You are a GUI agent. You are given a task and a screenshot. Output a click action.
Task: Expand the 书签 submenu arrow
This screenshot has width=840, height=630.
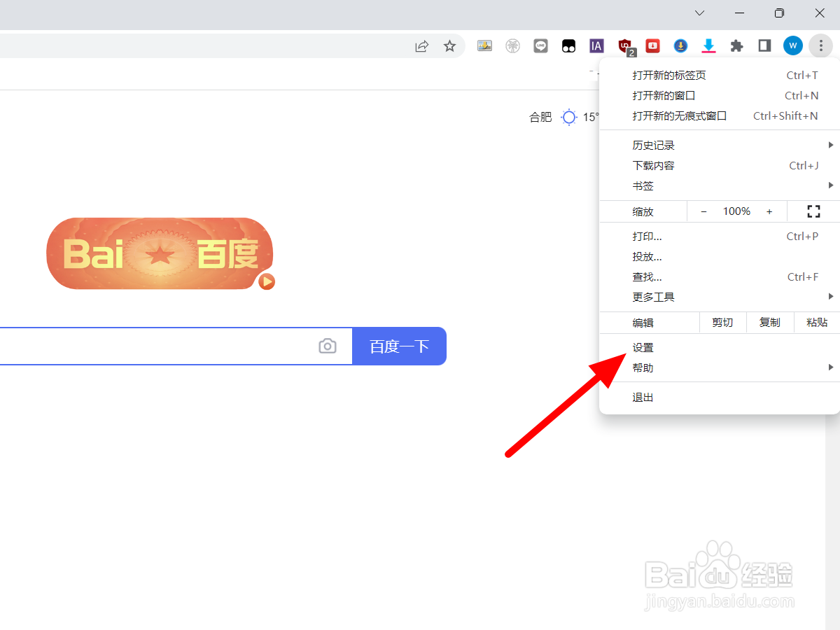pyautogui.click(x=830, y=185)
